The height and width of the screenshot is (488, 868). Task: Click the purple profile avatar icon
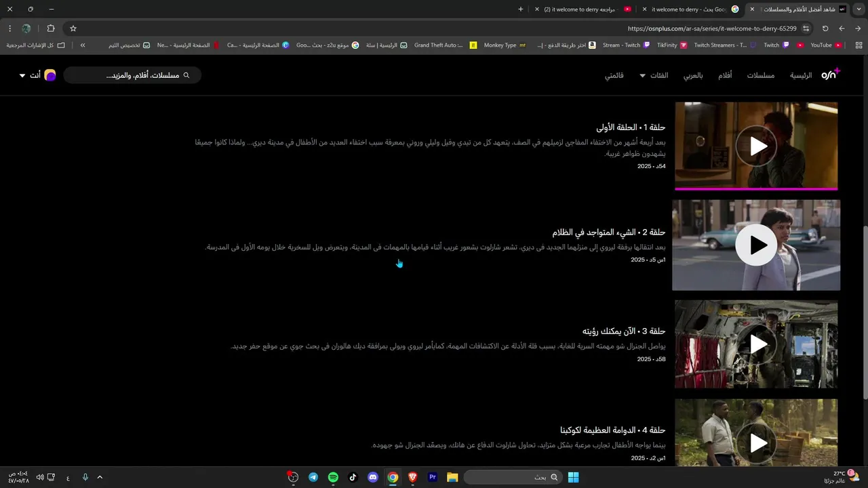pos(50,75)
